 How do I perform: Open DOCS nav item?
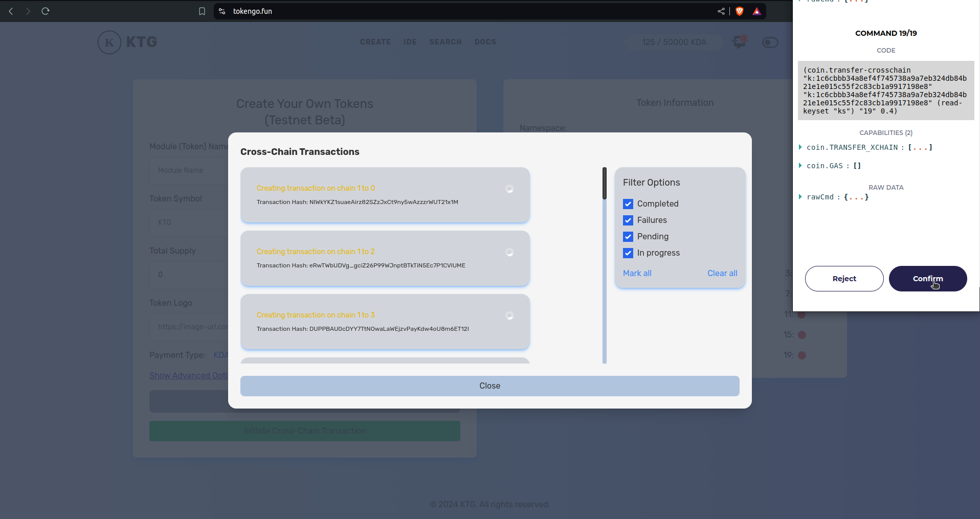tap(485, 42)
